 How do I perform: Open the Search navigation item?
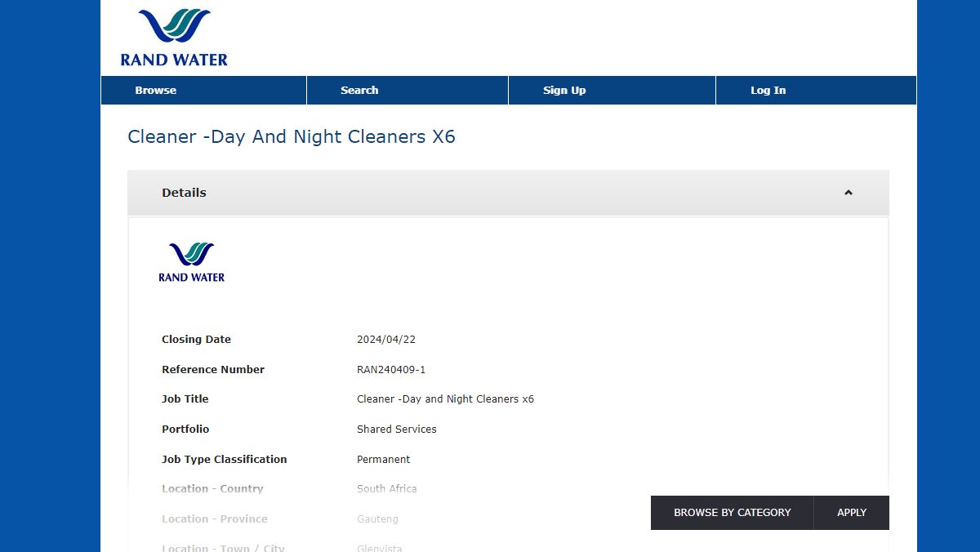pyautogui.click(x=359, y=90)
